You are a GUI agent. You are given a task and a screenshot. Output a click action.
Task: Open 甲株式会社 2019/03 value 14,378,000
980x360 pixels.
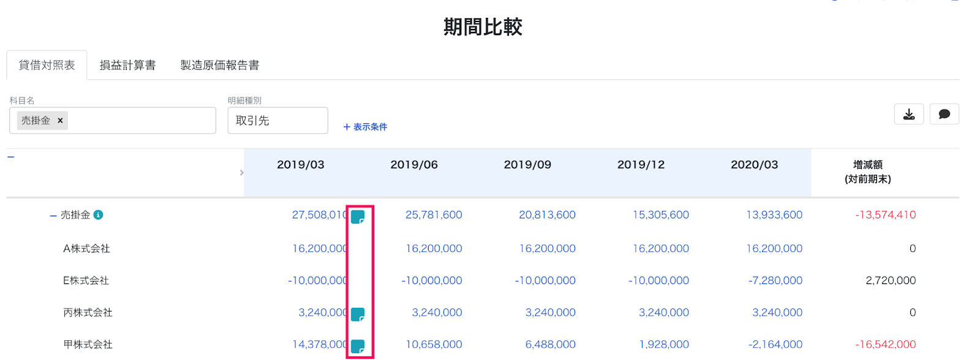coord(320,344)
